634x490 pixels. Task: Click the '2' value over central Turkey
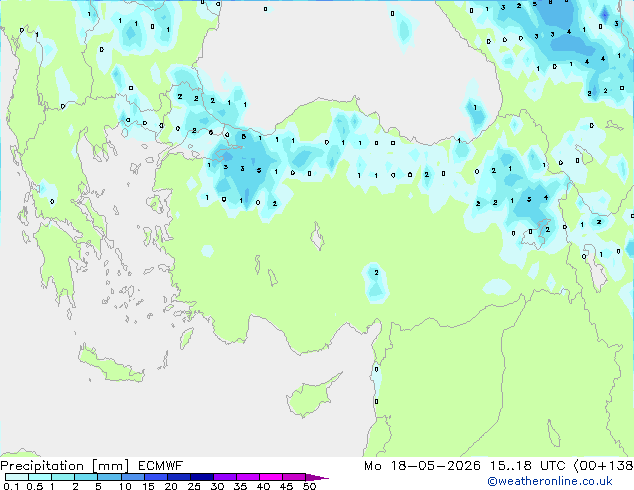(x=376, y=273)
